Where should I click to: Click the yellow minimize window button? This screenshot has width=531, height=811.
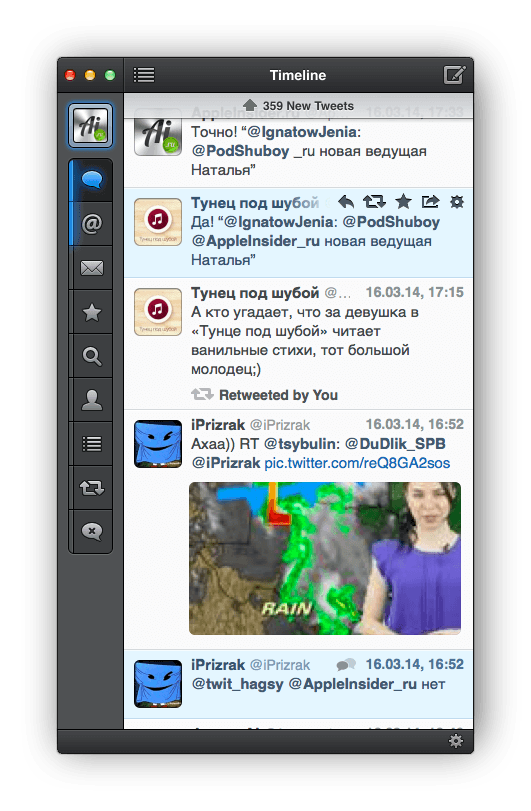point(90,75)
